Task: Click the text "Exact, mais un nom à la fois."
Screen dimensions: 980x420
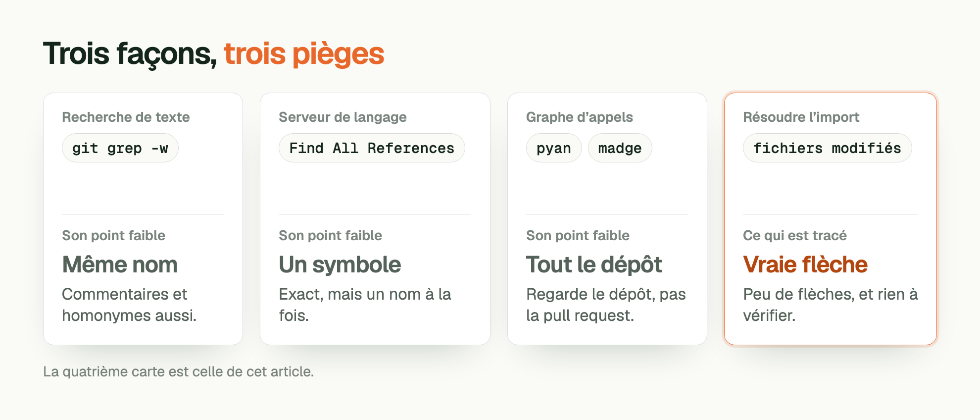Action: 365,305
